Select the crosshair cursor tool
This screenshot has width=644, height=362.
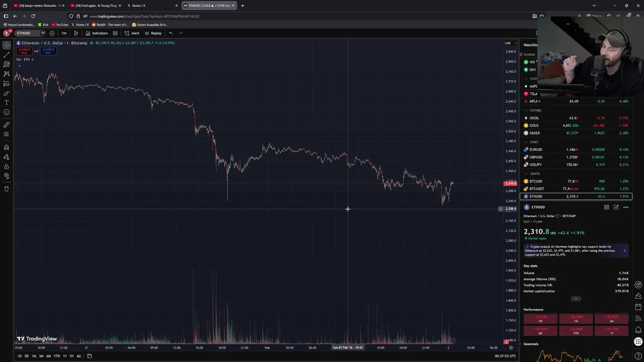(x=7, y=45)
